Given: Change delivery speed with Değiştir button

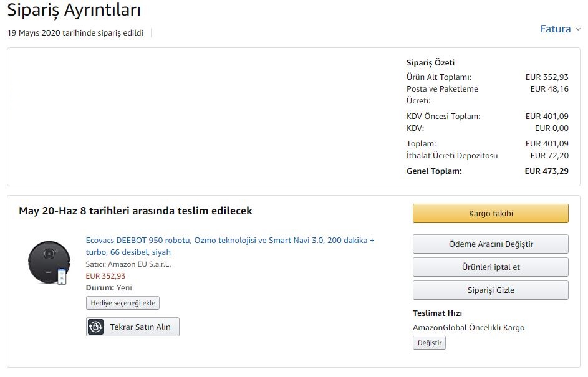Looking at the screenshot, I should point(430,343).
